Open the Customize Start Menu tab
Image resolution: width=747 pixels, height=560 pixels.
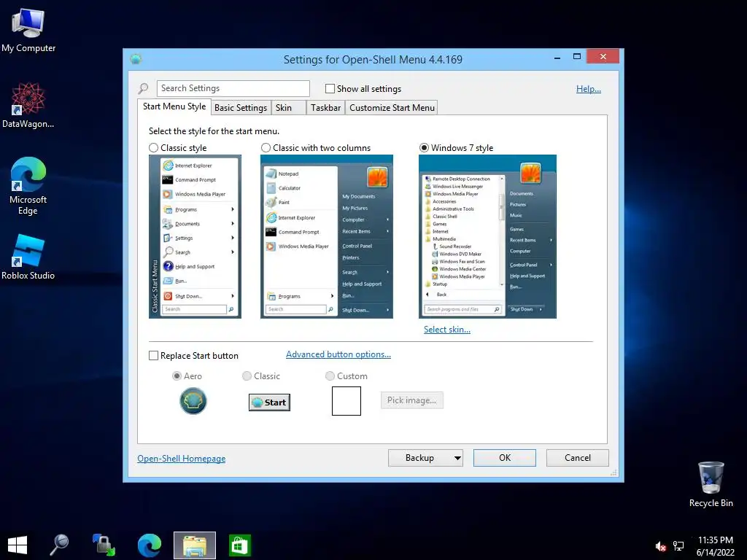pos(392,108)
